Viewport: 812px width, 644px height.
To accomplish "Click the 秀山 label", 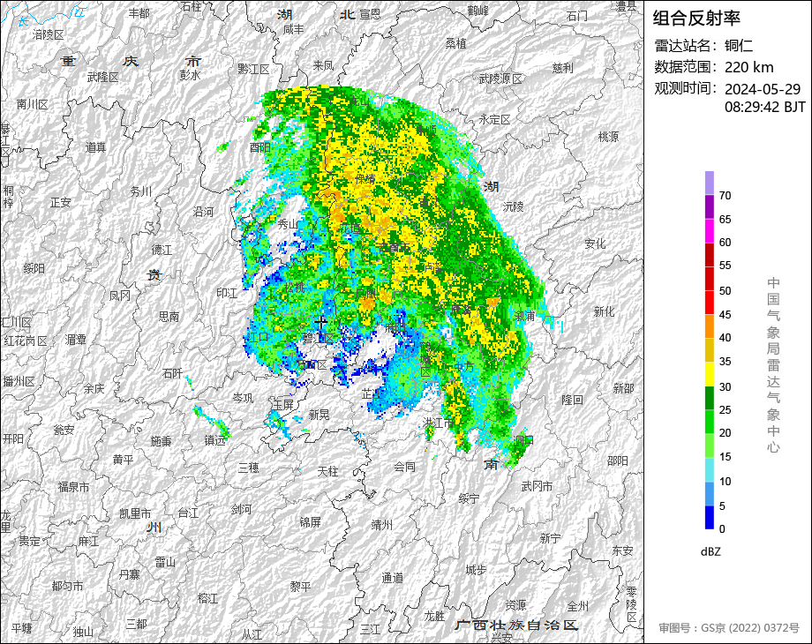I will (288, 224).
